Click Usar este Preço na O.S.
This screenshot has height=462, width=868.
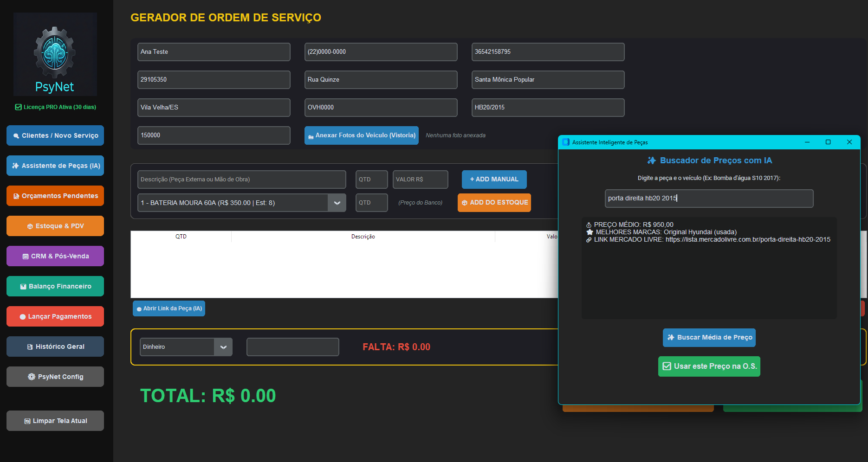[709, 366]
